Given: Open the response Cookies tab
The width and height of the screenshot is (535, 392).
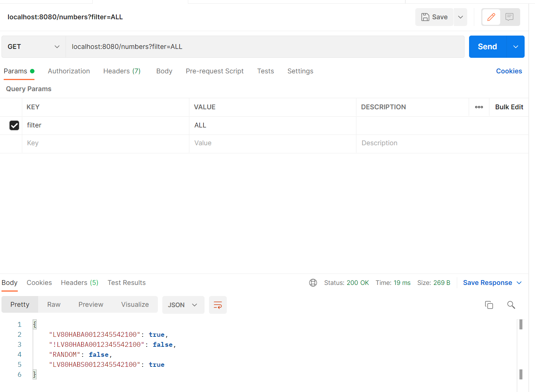Looking at the screenshot, I should click(39, 283).
